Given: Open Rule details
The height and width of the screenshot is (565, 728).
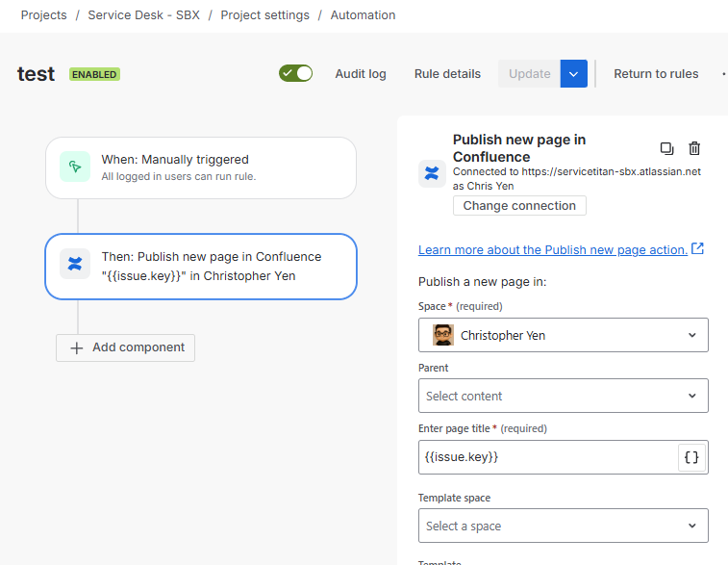Looking at the screenshot, I should 447,74.
